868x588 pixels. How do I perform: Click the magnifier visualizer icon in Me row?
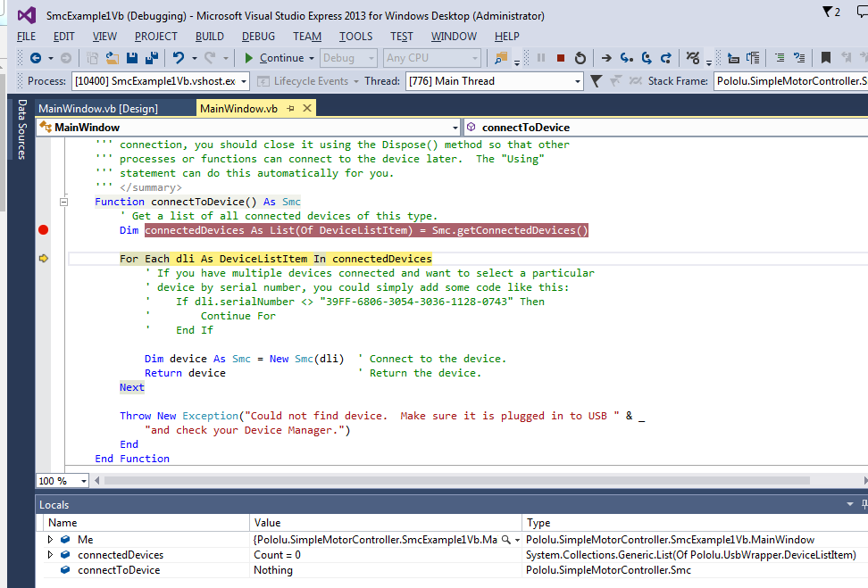point(506,540)
